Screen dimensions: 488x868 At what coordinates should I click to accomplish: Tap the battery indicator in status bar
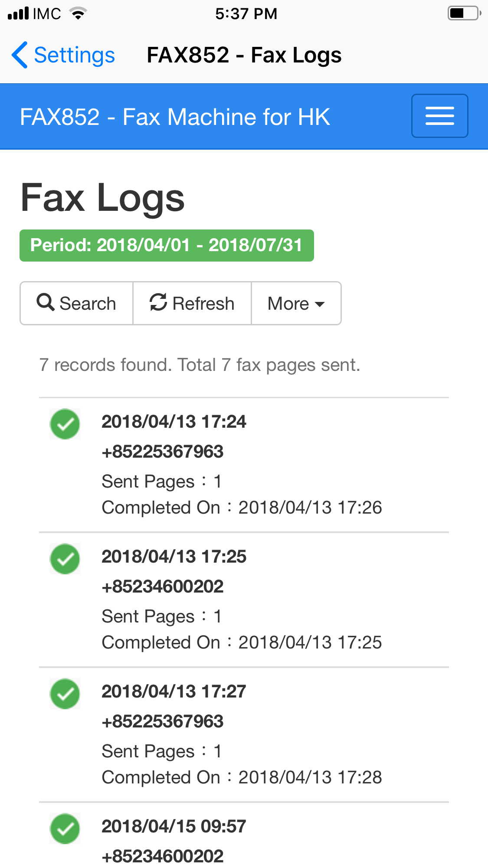465,13
